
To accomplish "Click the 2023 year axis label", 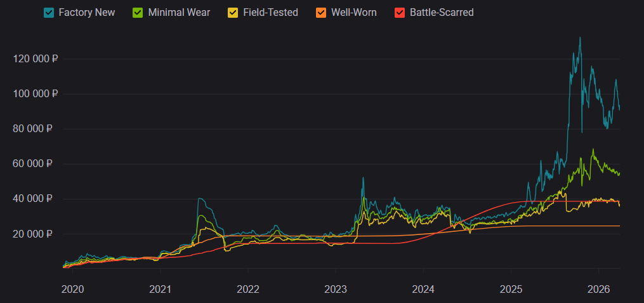I will pos(336,289).
